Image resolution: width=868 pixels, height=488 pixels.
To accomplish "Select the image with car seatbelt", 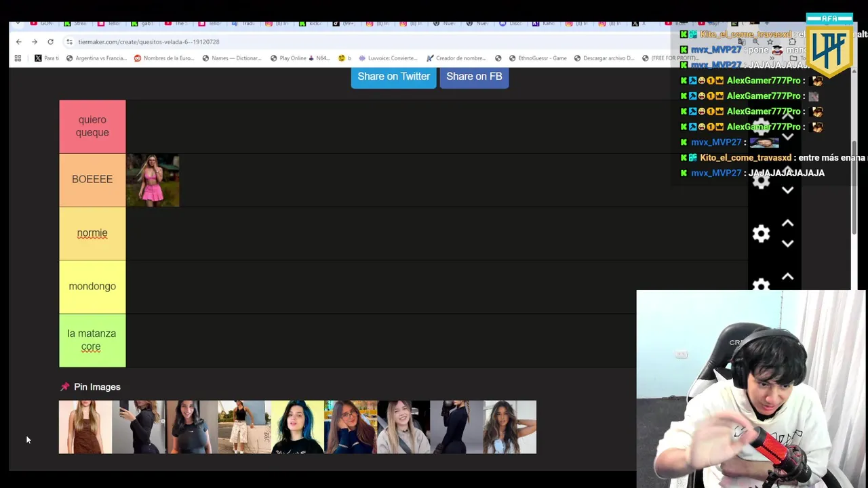I will coord(403,427).
